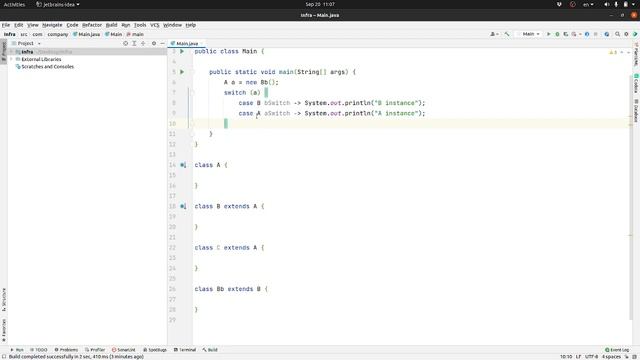Open the Tools menu
Screen dimensions: 640x360
[140, 25]
